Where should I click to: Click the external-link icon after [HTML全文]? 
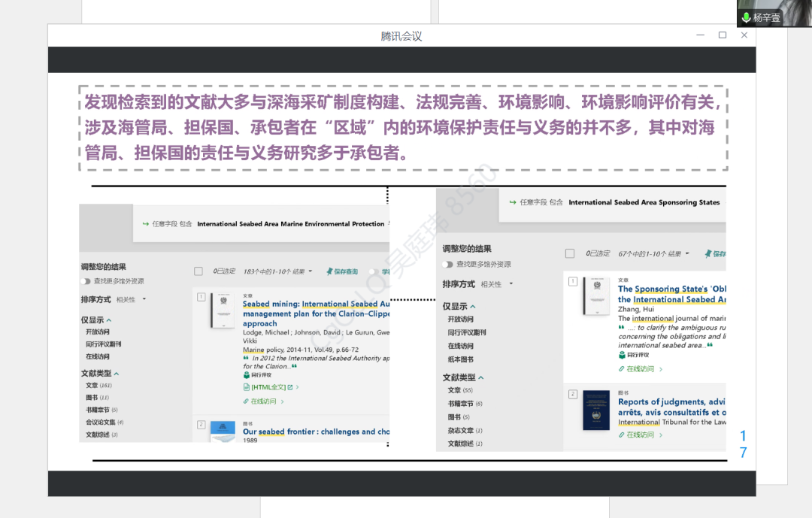[290, 387]
